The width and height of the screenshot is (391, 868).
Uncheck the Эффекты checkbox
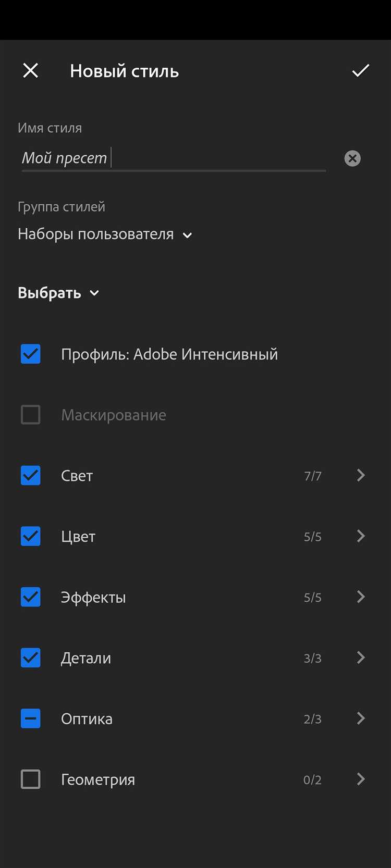(x=30, y=597)
